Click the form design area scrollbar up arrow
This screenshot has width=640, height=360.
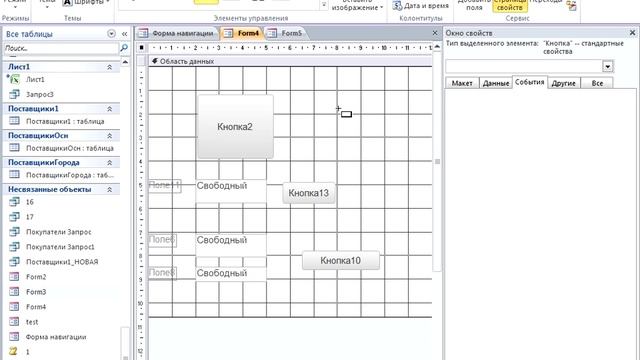coord(437,47)
